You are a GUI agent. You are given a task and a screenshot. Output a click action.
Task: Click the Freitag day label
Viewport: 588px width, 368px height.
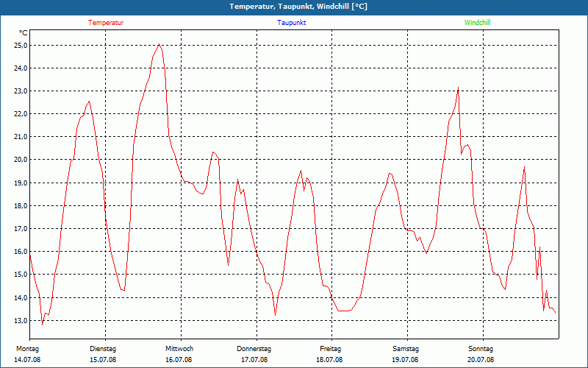click(x=330, y=349)
